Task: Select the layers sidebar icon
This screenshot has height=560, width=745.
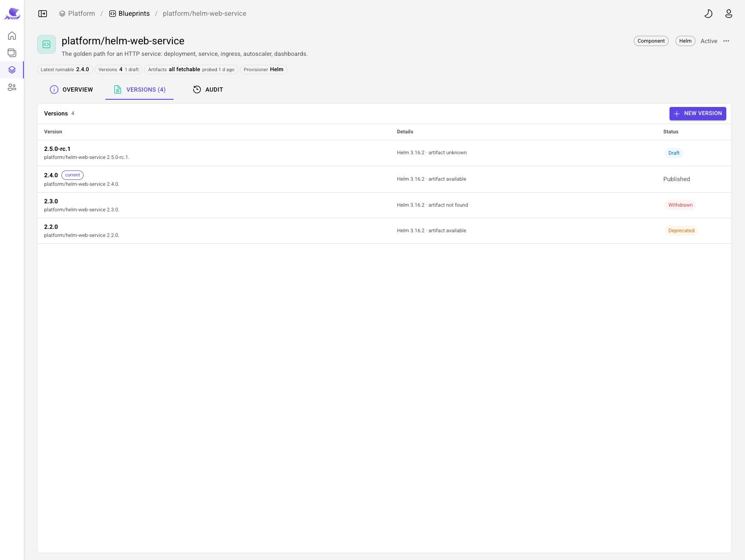Action: click(x=12, y=69)
